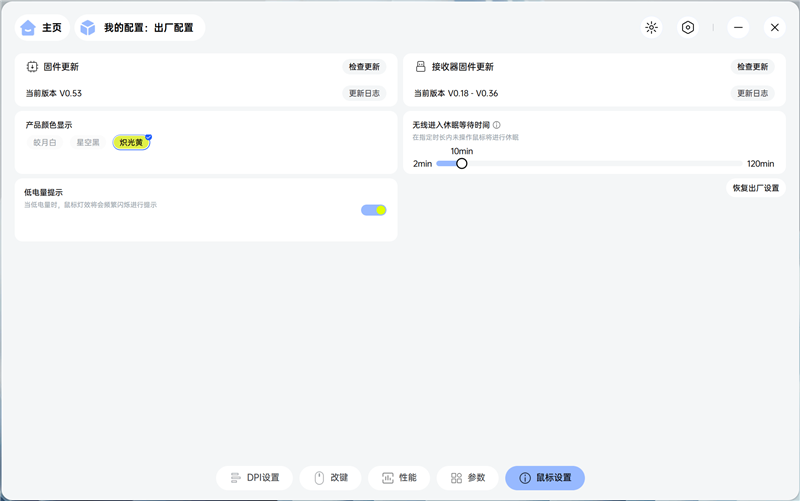Image resolution: width=800 pixels, height=501 pixels.
Task: Close the mouse software window
Action: 774,28
